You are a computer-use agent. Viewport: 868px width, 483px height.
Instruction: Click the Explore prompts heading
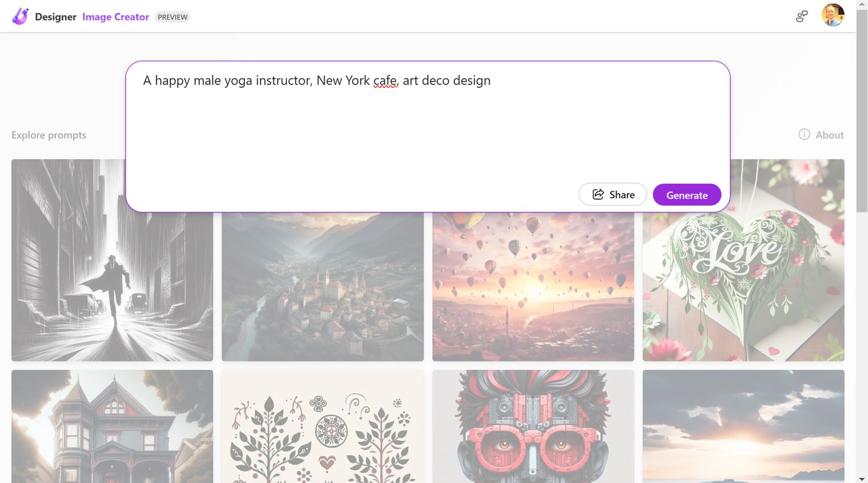pos(49,135)
